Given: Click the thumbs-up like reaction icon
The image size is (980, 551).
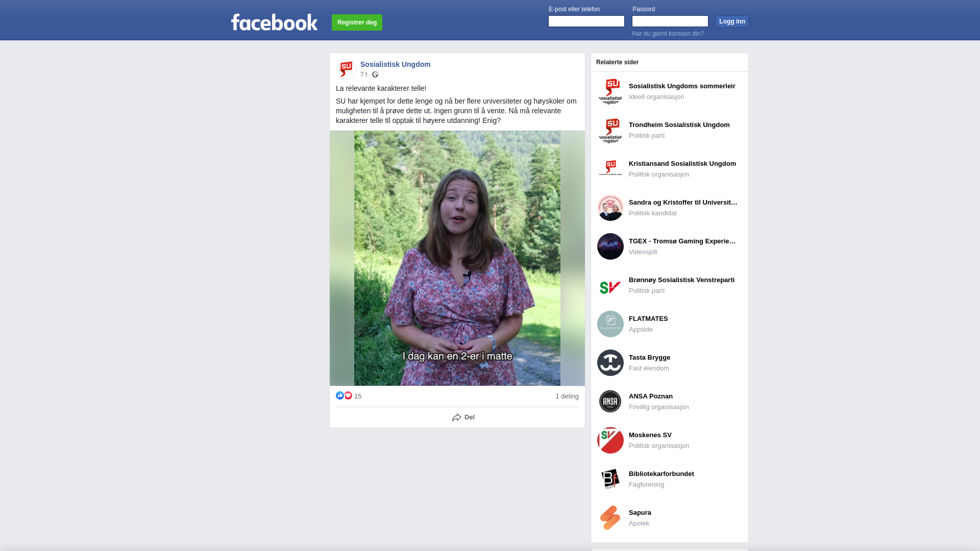Looking at the screenshot, I should (x=340, y=395).
